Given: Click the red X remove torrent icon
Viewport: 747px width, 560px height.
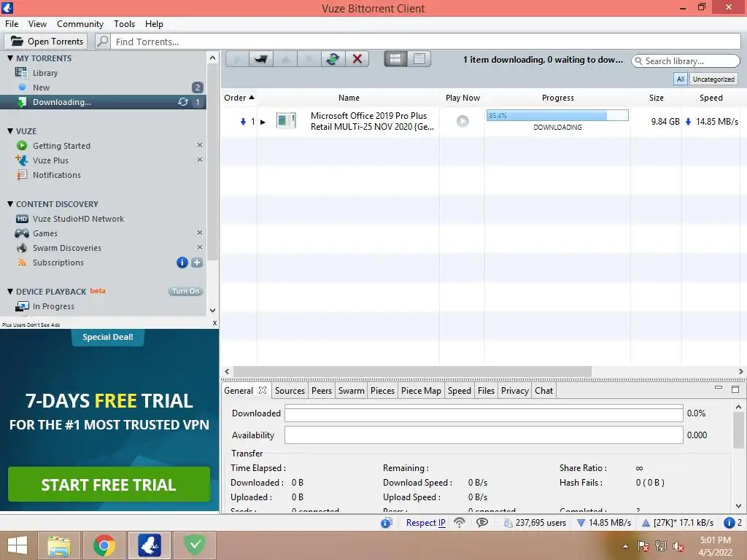Looking at the screenshot, I should (357, 59).
